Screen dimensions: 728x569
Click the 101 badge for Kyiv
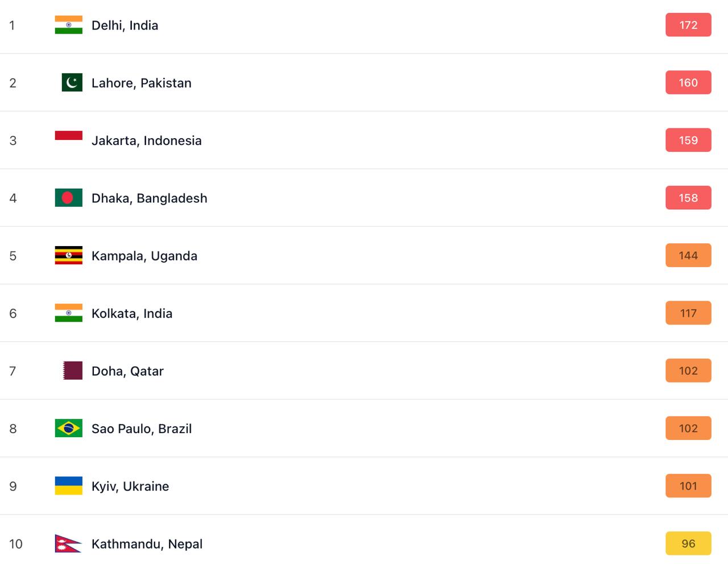[x=688, y=486]
